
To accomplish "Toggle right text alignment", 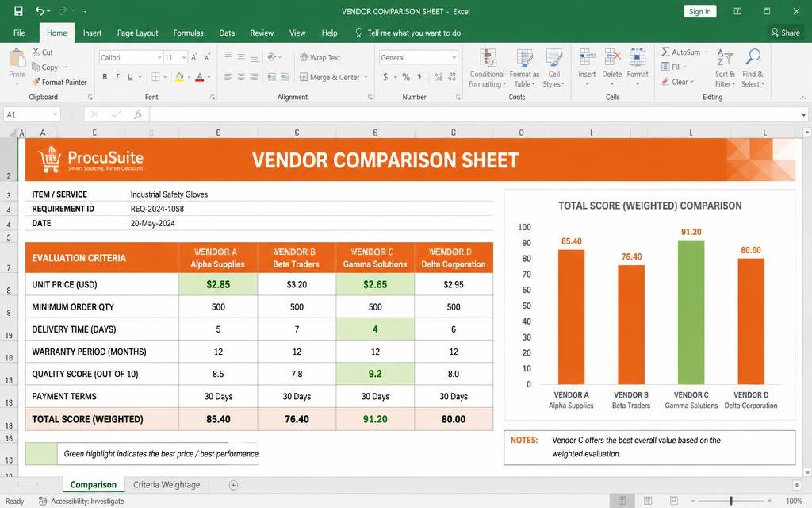I will coord(254,77).
